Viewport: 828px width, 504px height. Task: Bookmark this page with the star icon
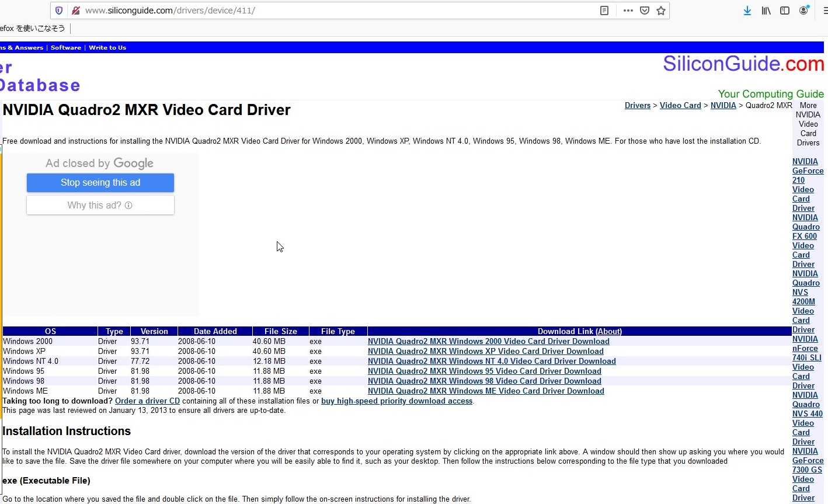pos(661,11)
